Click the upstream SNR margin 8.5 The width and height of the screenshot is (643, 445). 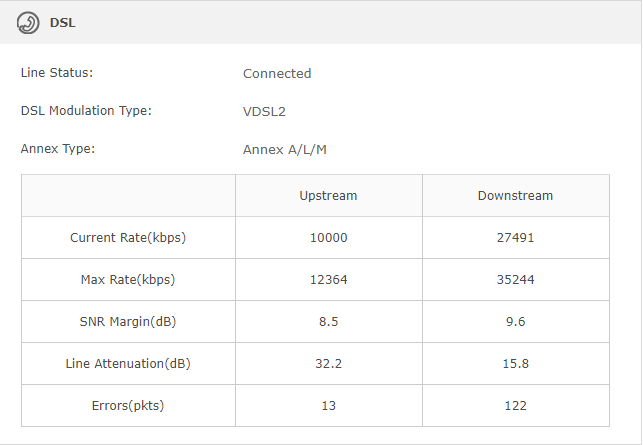pos(328,322)
